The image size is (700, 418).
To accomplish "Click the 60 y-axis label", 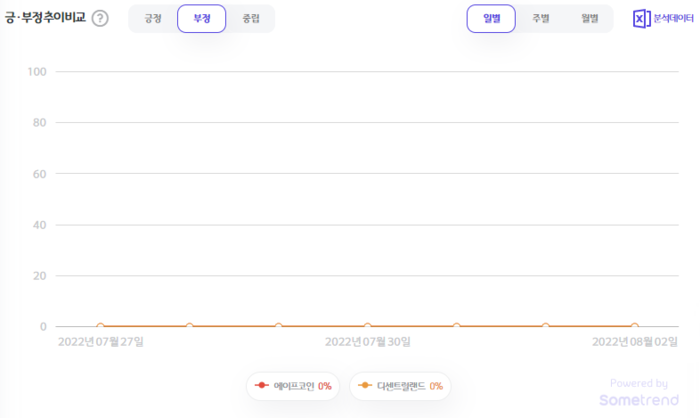I will click(39, 174).
